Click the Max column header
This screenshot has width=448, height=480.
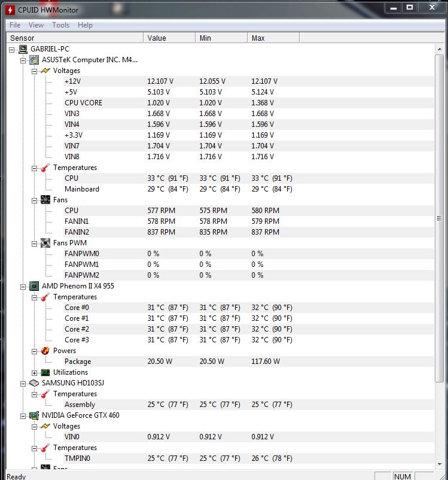tap(273, 38)
